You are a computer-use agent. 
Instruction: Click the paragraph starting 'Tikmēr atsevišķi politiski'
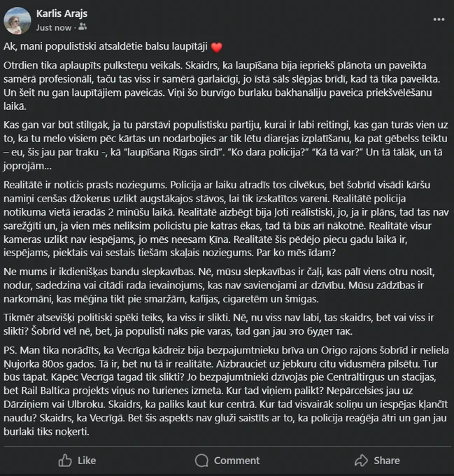219,324
